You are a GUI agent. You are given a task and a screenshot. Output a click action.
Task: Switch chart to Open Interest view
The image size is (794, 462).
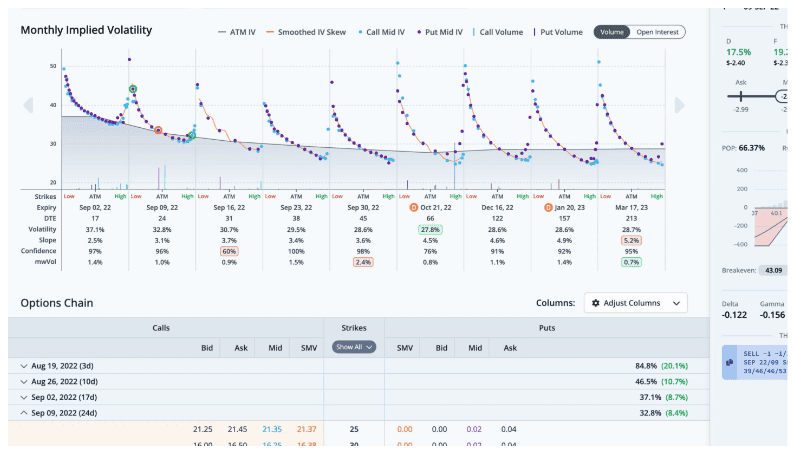pyautogui.click(x=658, y=32)
